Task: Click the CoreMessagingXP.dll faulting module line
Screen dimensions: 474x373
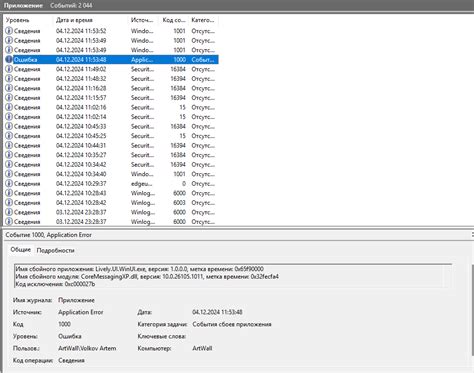Action: tap(147, 277)
